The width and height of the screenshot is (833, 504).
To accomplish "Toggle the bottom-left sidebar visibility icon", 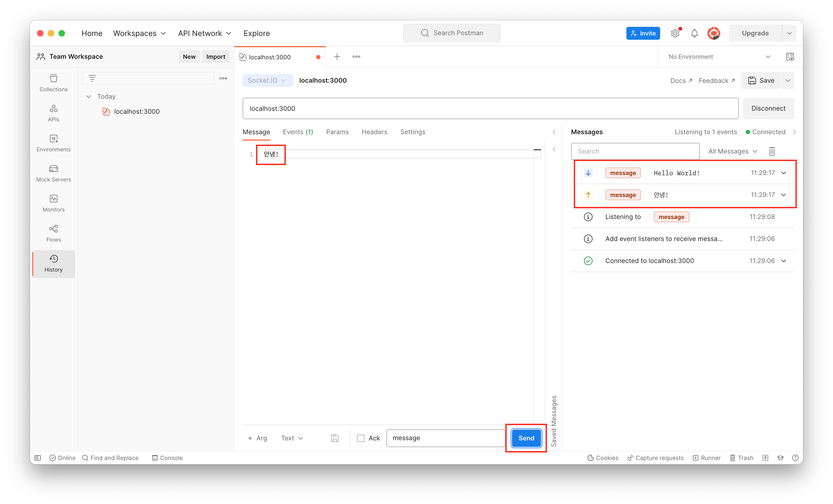I will (38, 458).
